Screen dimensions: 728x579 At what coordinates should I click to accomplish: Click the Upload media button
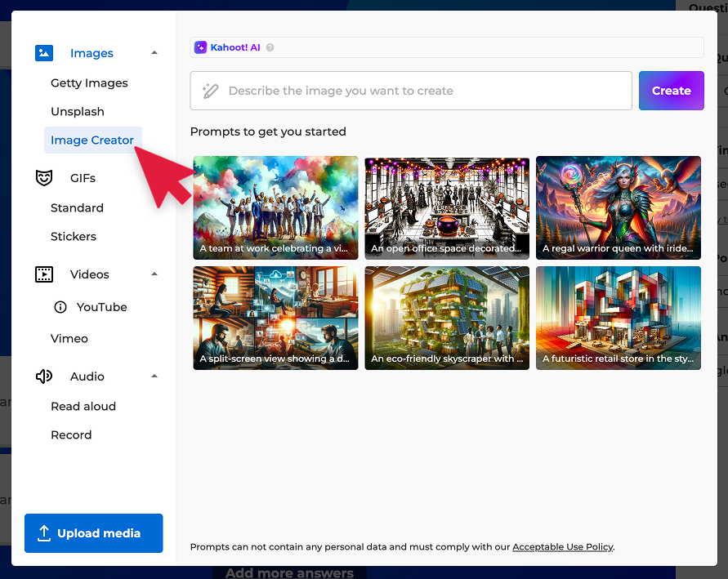[94, 533]
